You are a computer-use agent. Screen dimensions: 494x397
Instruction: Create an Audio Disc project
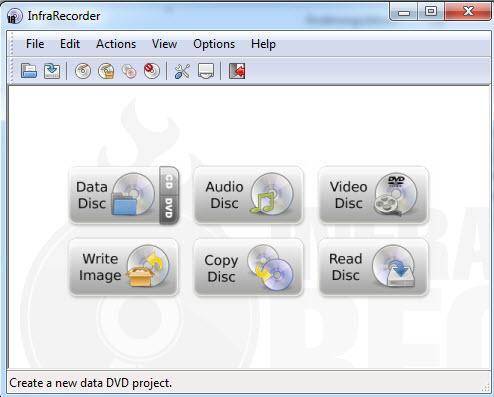coord(248,195)
